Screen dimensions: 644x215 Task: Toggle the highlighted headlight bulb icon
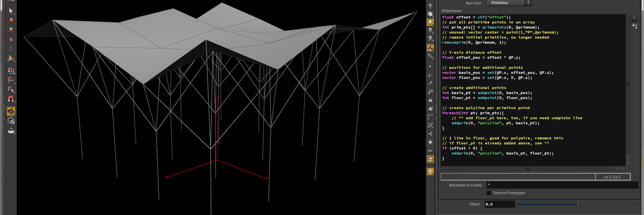point(430,23)
